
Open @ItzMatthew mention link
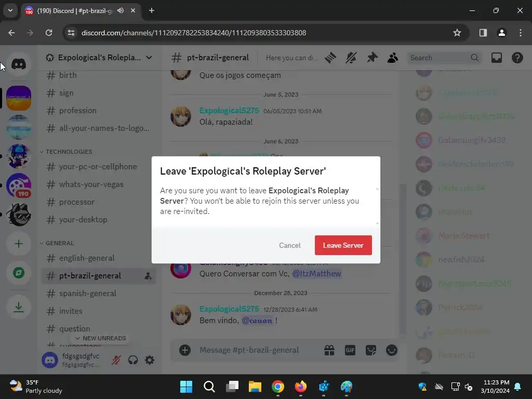pos(316,273)
